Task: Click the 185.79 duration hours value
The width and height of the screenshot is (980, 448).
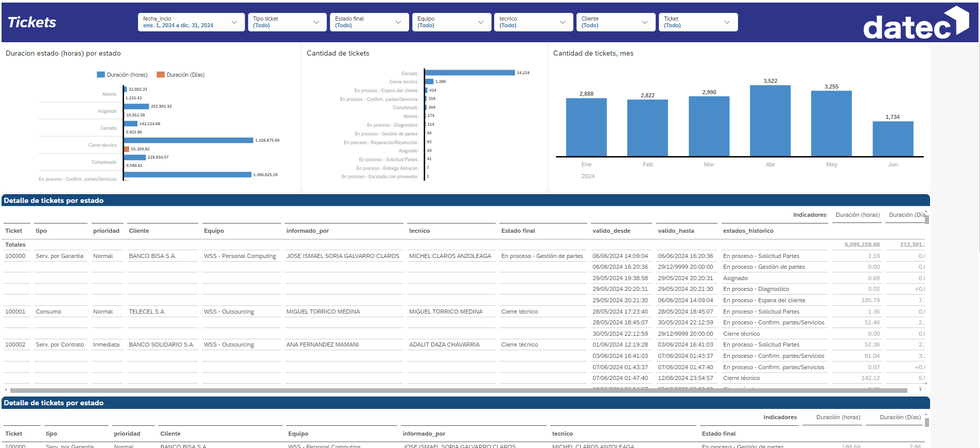Action: 871,300
